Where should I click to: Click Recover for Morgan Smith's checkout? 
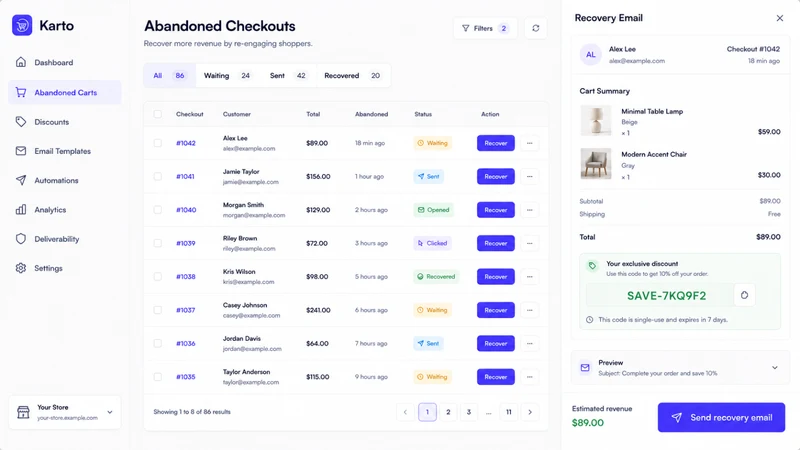tap(496, 210)
